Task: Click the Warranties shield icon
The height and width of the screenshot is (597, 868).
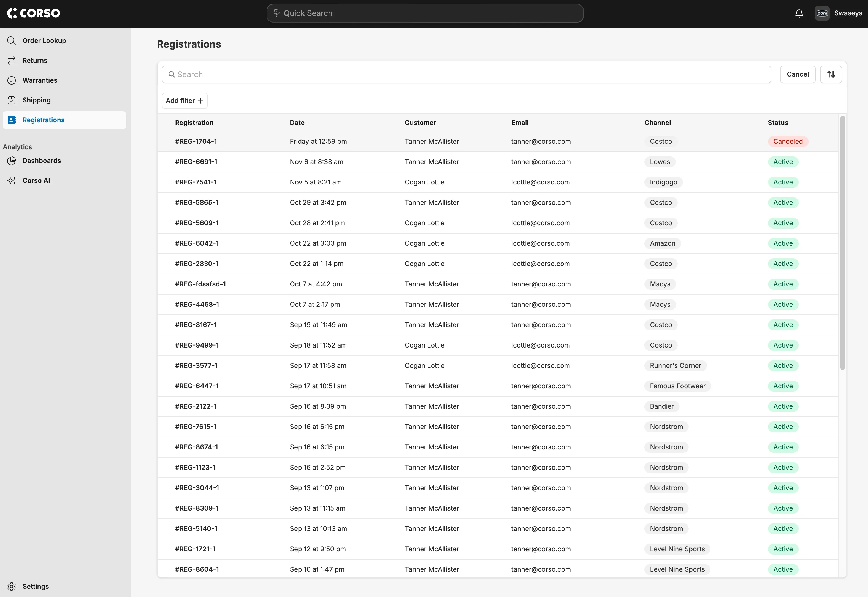Action: click(12, 80)
